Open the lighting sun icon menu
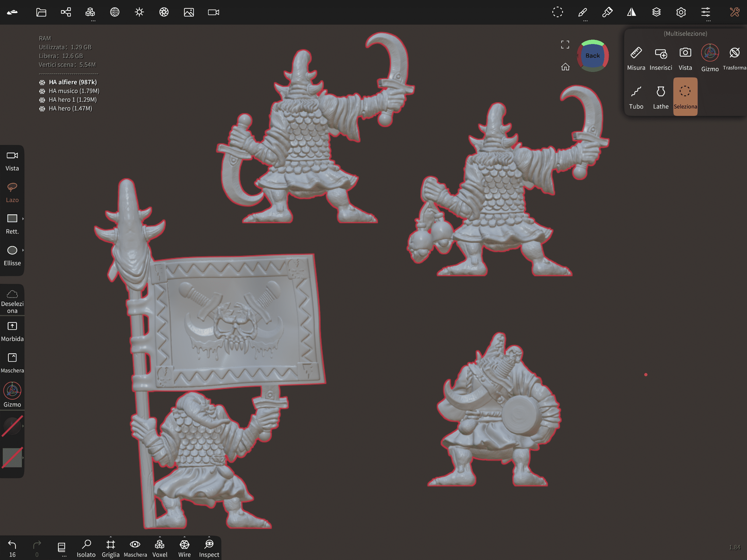This screenshot has height=560, width=747. tap(139, 13)
